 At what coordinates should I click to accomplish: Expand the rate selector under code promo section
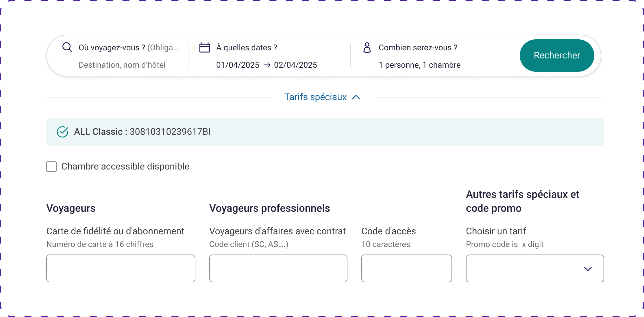(588, 268)
